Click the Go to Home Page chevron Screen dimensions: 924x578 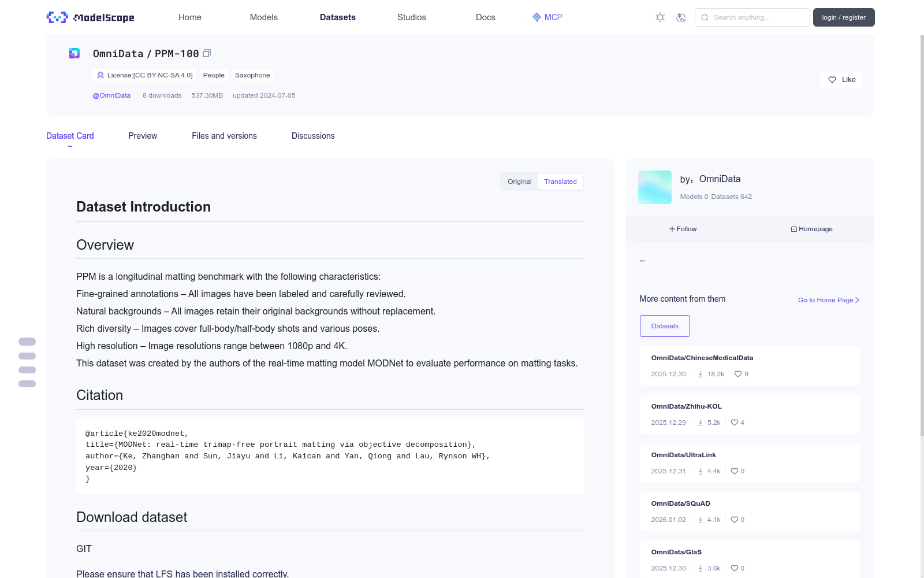(858, 300)
